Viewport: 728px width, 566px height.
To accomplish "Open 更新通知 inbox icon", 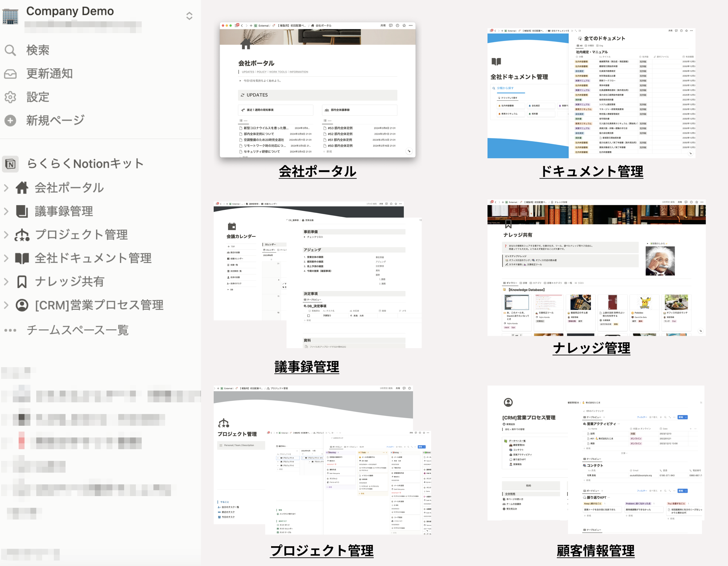I will 10,74.
